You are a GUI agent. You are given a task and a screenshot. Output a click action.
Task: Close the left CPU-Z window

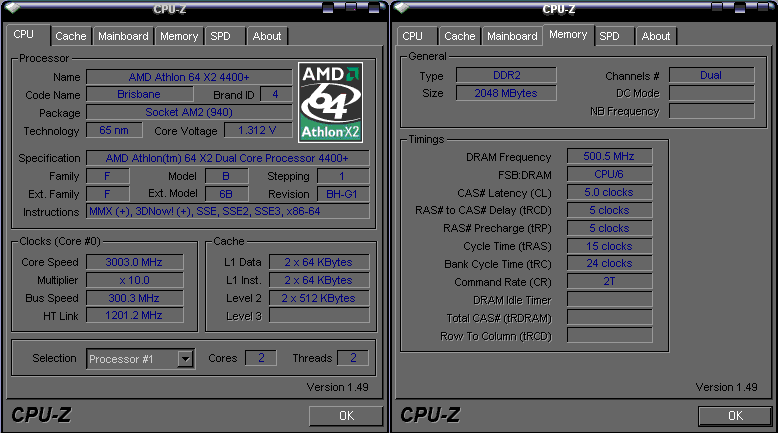(x=375, y=7)
